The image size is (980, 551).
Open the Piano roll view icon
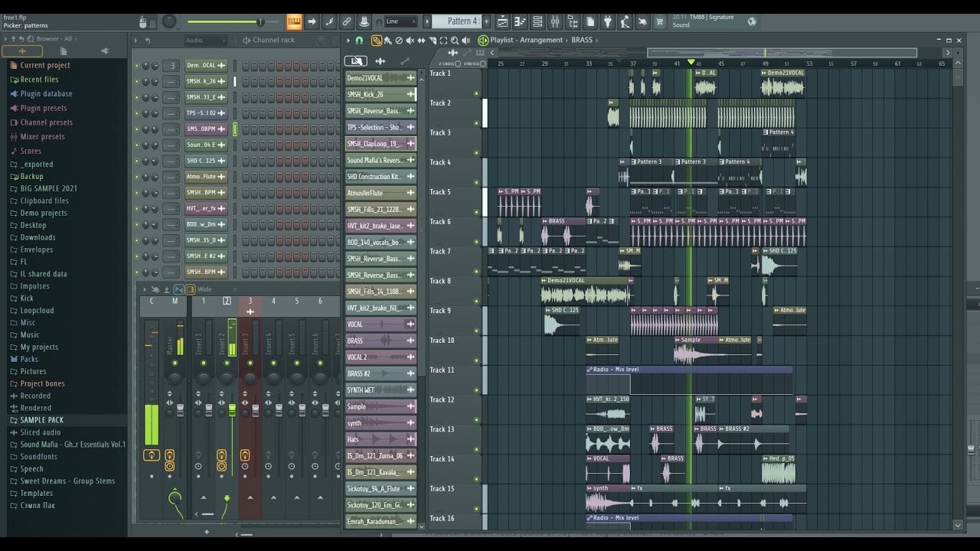point(520,21)
